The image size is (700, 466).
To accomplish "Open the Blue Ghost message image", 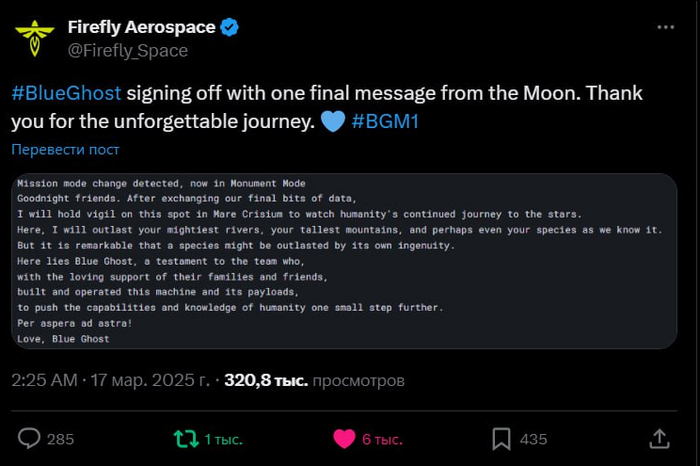I will 344,261.
